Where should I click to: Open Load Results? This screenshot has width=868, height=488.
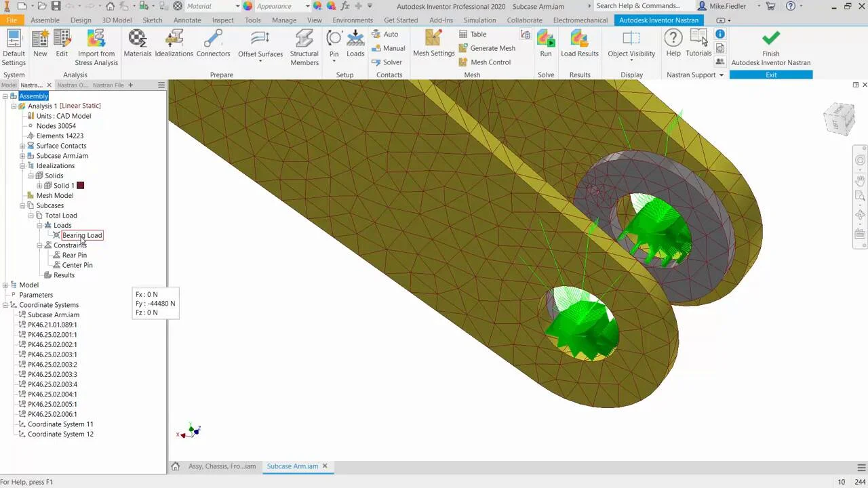(579, 43)
